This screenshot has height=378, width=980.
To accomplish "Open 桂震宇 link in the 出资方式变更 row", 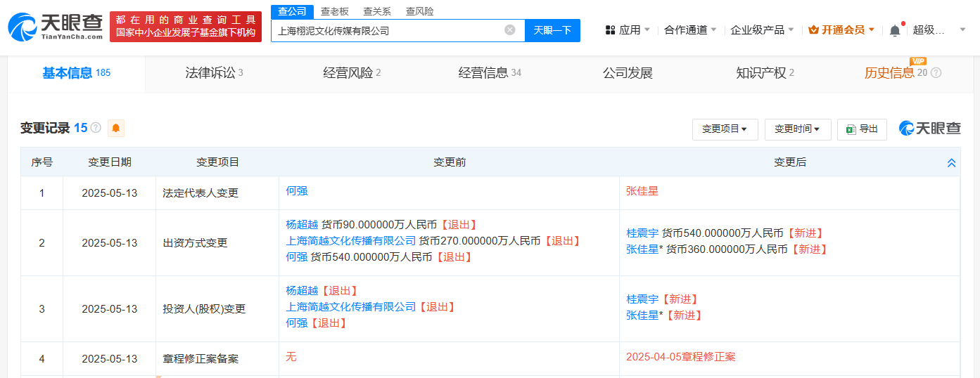I will coord(642,233).
